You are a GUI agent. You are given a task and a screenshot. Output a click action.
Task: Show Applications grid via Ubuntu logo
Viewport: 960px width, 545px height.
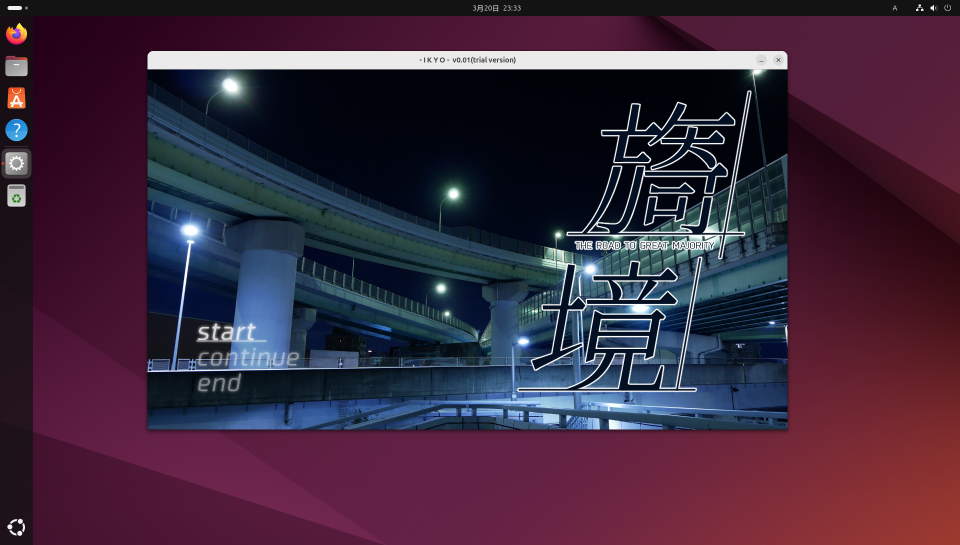coord(16,527)
